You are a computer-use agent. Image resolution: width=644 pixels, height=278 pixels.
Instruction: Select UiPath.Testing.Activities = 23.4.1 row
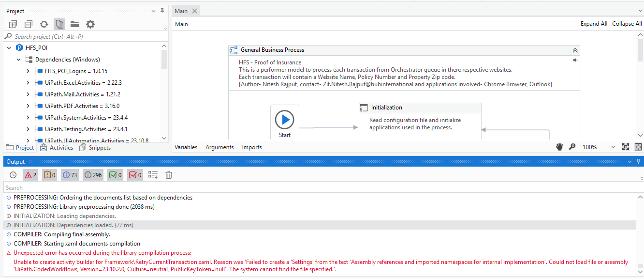coord(86,129)
